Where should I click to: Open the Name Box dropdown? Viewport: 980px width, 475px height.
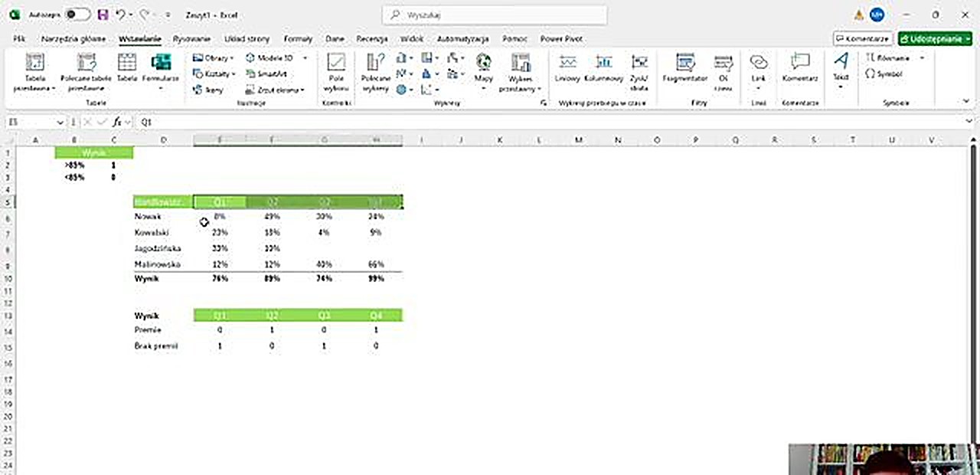pyautogui.click(x=59, y=122)
